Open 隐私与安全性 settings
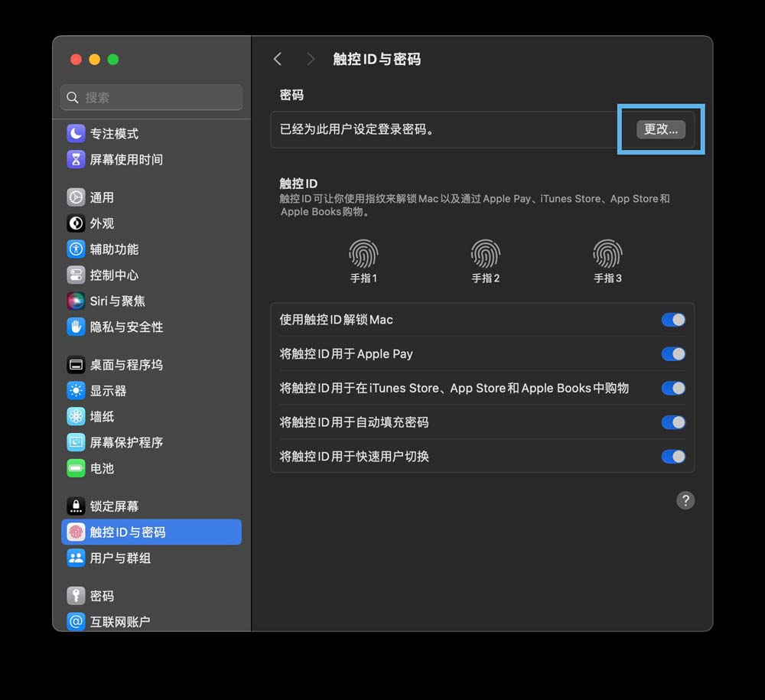 point(126,327)
